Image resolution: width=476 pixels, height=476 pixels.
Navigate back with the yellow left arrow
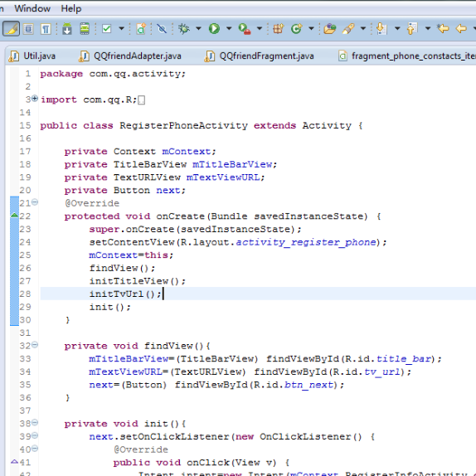pos(461,29)
